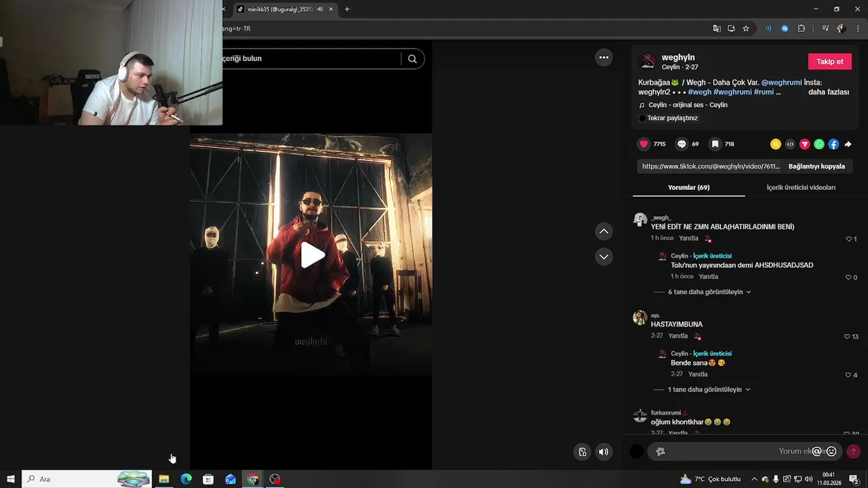
Task: Click the 'Takip et' follow button
Action: click(829, 62)
